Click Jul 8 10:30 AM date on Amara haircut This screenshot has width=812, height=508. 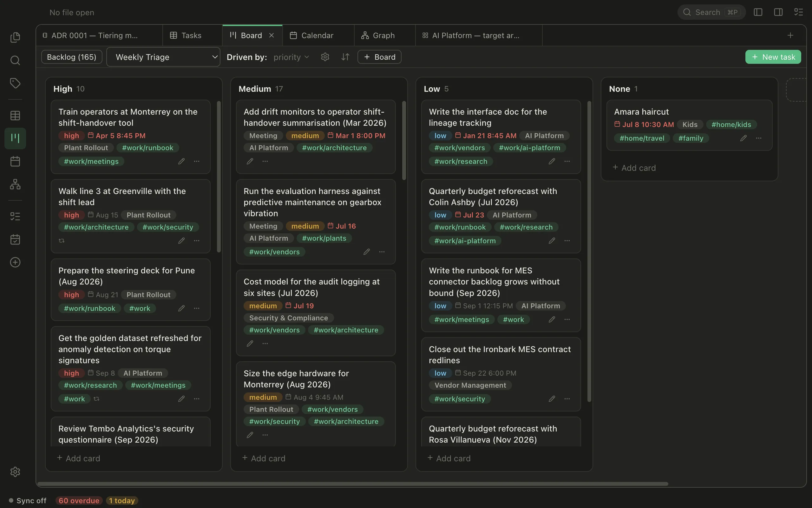(x=644, y=124)
